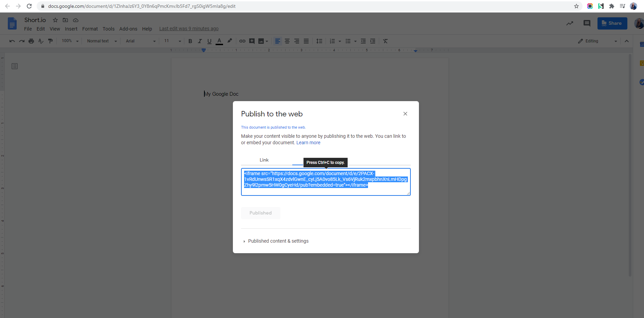This screenshot has height=318, width=644.
Task: Reload the page in browser
Action: (29, 6)
